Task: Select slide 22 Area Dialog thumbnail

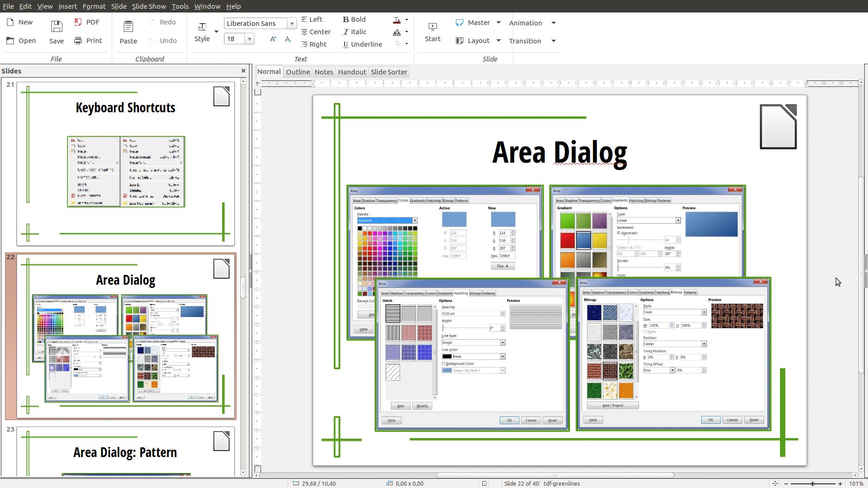Action: [x=126, y=336]
